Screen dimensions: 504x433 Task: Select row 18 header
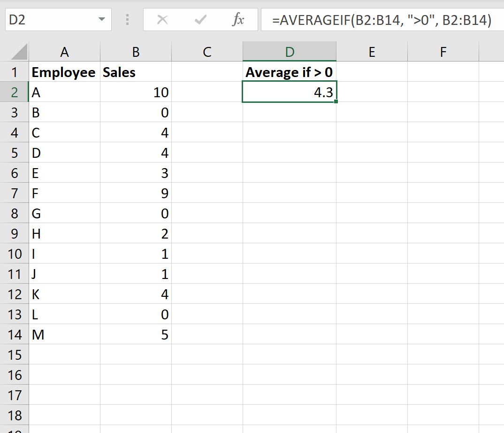coord(15,415)
